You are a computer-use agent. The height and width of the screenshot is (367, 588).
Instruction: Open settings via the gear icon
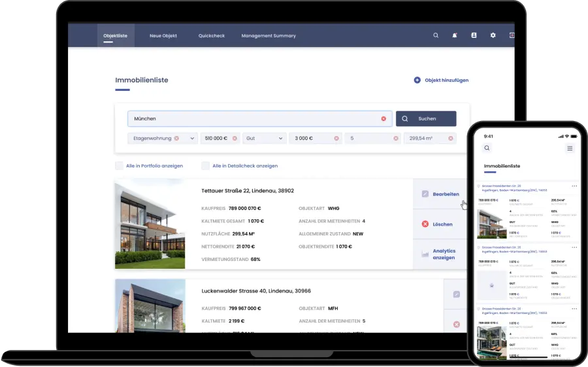493,35
